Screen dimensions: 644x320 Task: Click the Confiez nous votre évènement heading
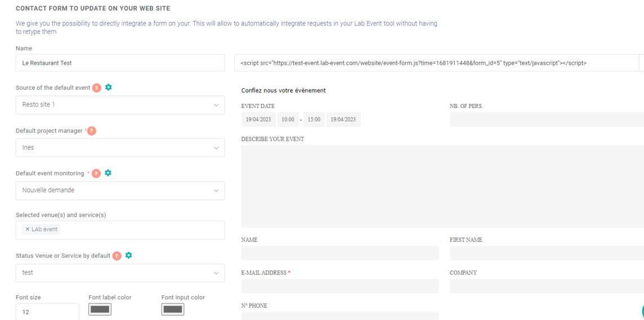coord(283,90)
